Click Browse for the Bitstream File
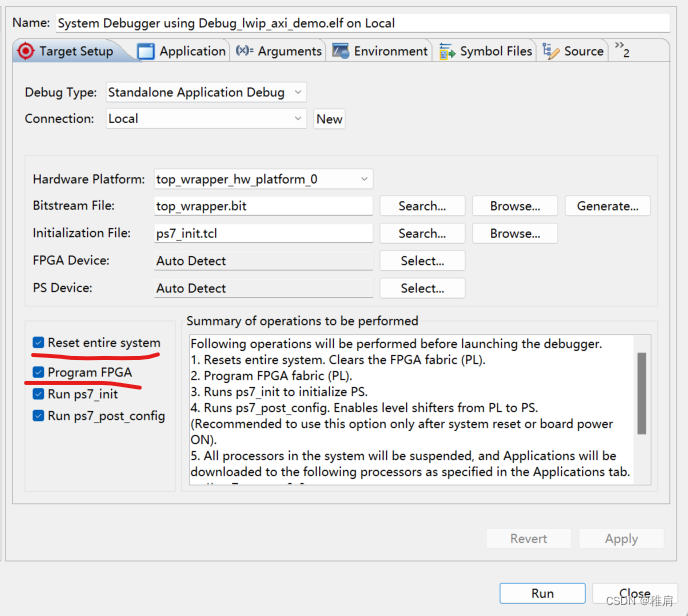Image resolution: width=688 pixels, height=616 pixels. (x=515, y=206)
